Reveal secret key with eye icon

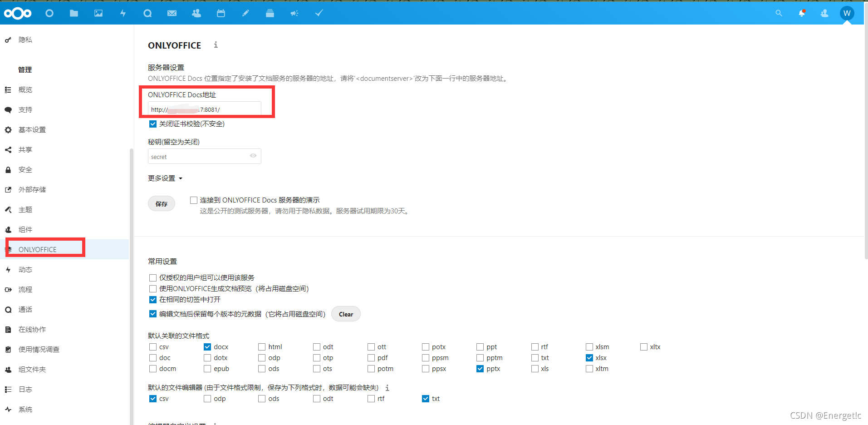click(x=253, y=156)
